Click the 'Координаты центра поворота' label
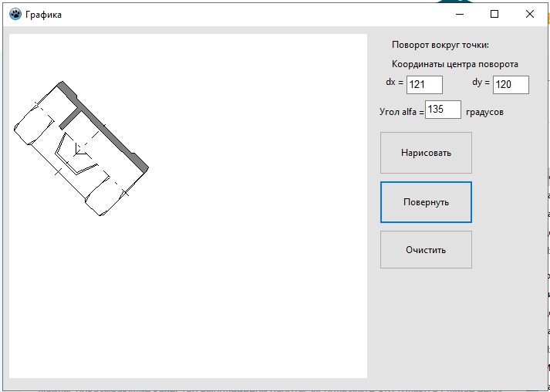Image resolution: width=550 pixels, height=392 pixels. (x=455, y=64)
